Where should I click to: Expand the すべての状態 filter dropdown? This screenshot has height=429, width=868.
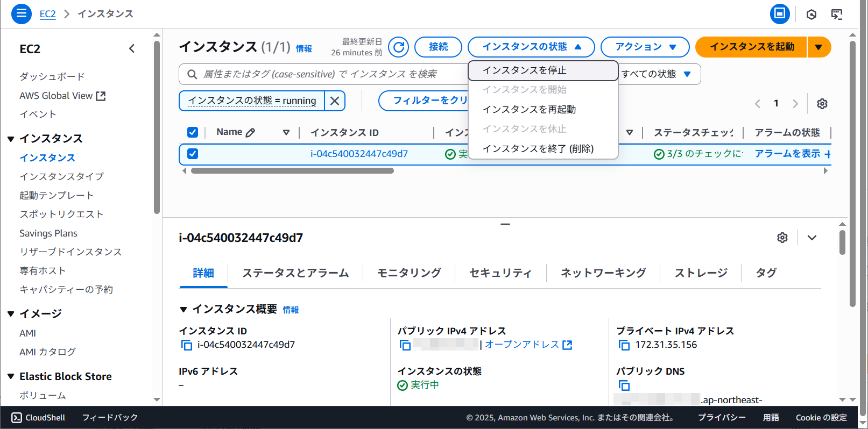coord(657,74)
